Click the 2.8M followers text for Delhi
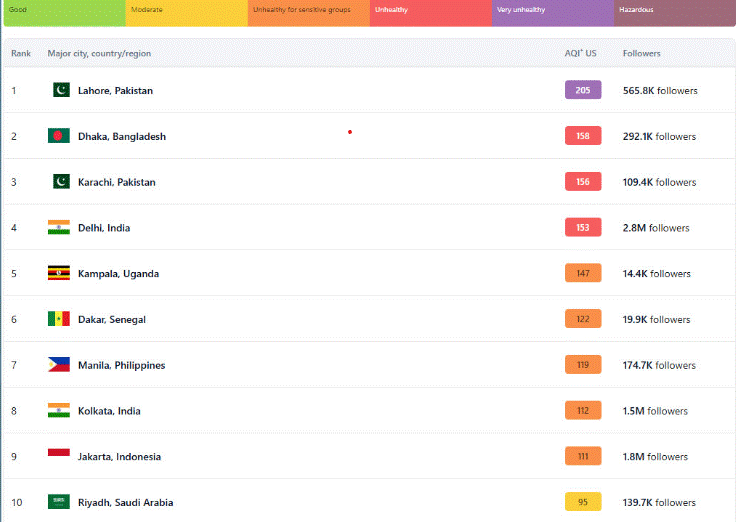 (x=656, y=228)
